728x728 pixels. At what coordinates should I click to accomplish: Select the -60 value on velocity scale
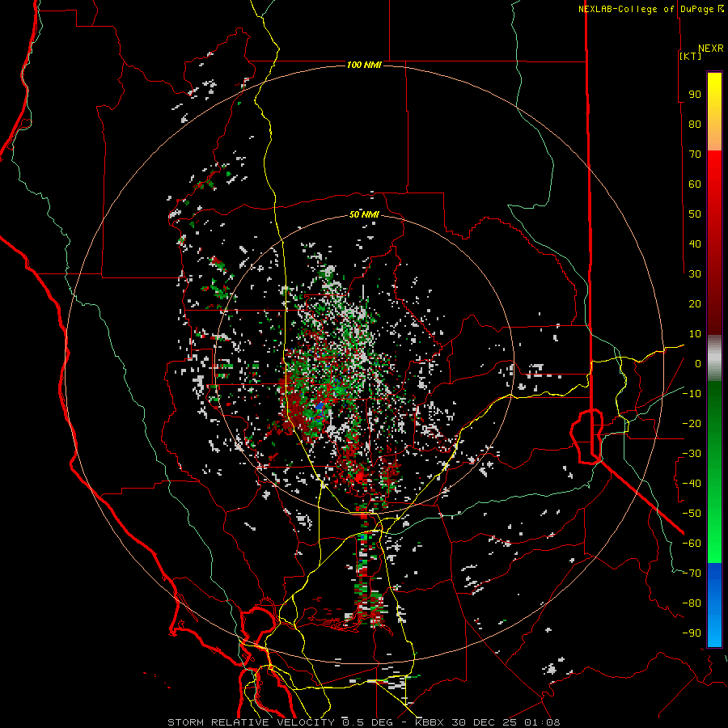(692, 544)
